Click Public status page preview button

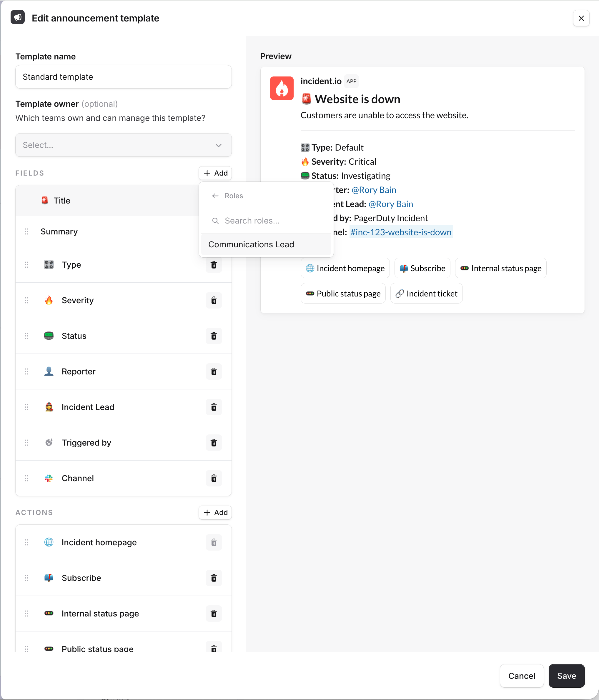[343, 294]
